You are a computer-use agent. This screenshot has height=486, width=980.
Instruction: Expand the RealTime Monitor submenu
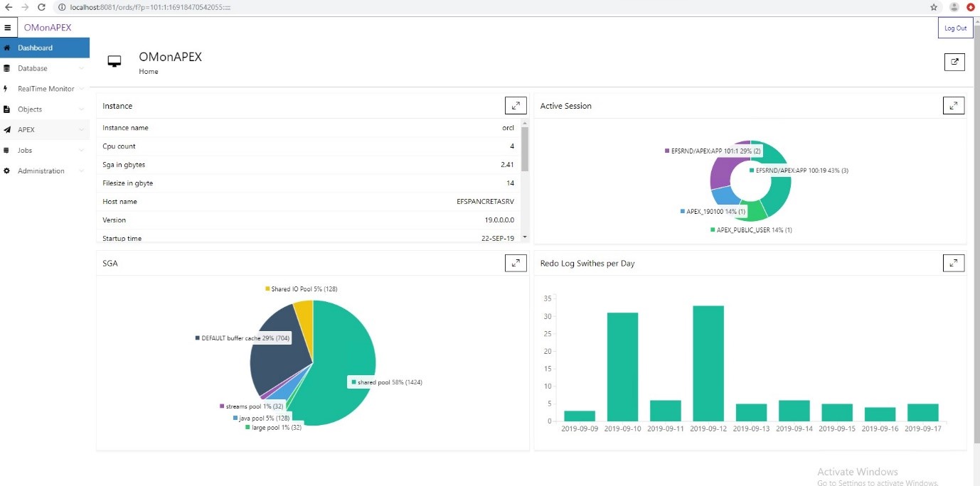pos(82,89)
